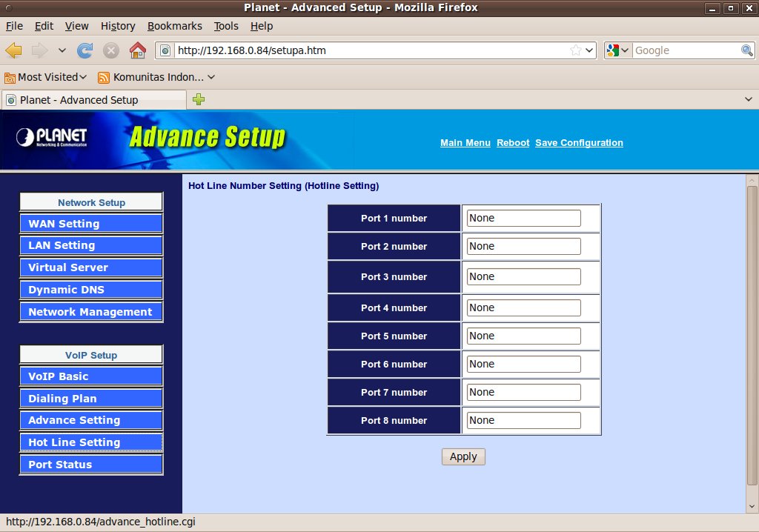Click the Port 1 number field
The image size is (759, 532).
click(524, 219)
